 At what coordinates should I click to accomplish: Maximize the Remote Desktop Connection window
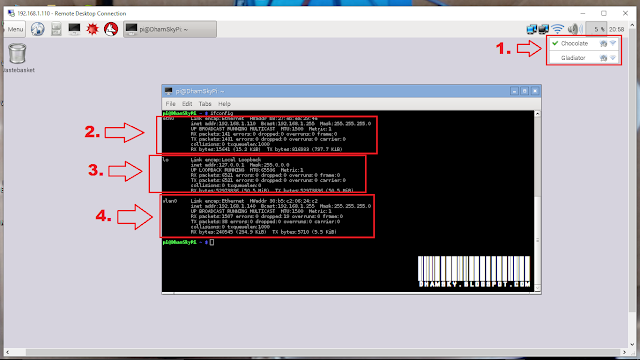[x=604, y=13]
